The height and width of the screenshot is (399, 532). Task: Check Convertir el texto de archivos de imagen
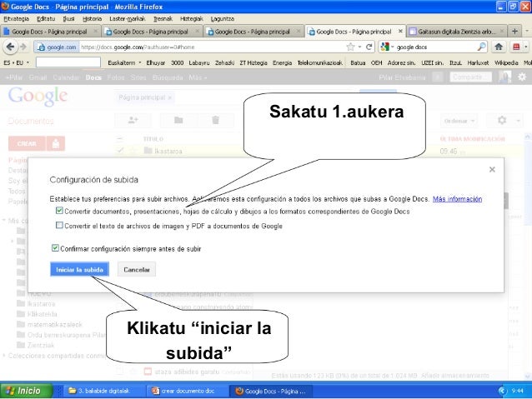[59, 225]
